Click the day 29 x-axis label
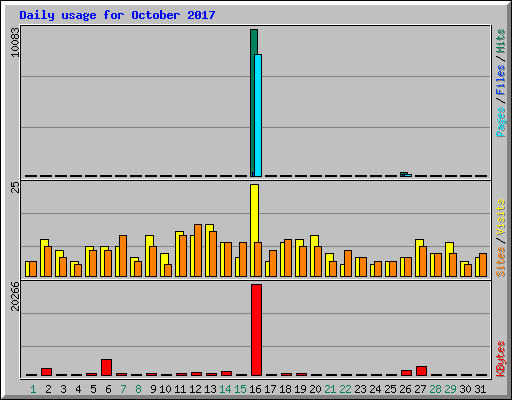Viewport: 512px width, 400px height. coord(450,389)
